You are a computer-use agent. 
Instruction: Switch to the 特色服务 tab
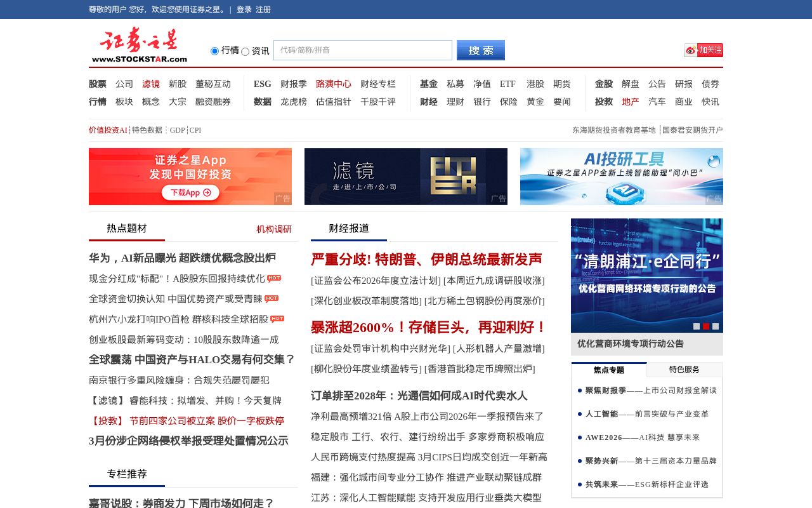684,370
